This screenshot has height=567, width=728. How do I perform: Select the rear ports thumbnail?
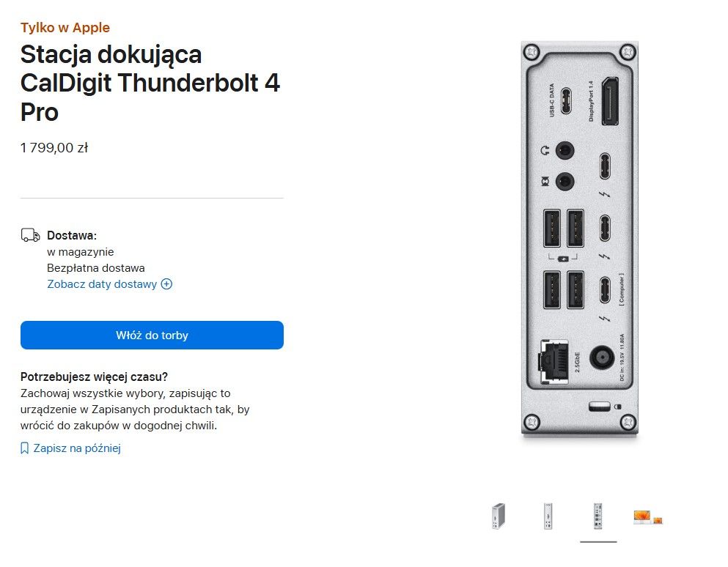(598, 516)
